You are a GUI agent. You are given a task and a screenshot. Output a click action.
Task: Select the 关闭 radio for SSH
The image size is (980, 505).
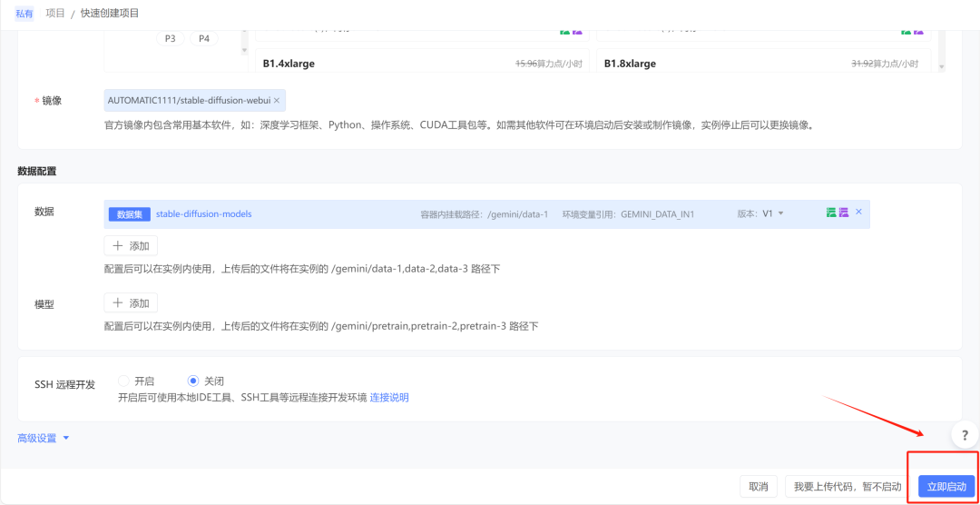(x=194, y=381)
